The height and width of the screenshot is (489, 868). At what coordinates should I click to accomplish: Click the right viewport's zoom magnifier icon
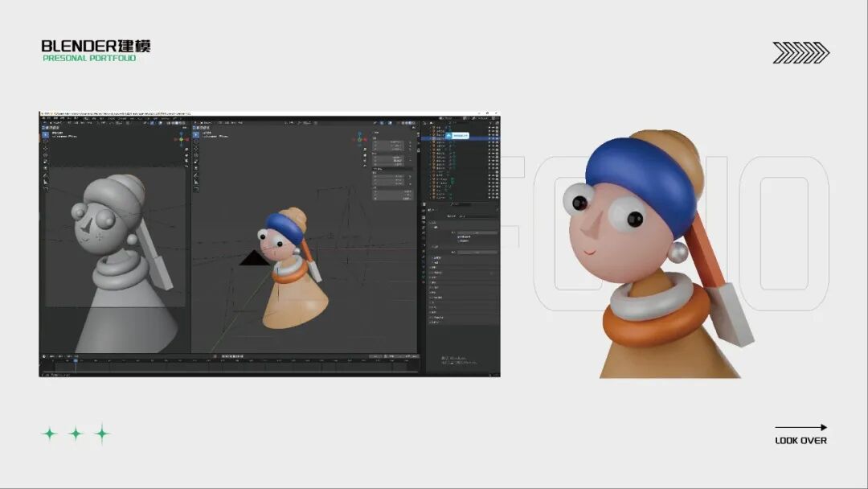tap(365, 150)
